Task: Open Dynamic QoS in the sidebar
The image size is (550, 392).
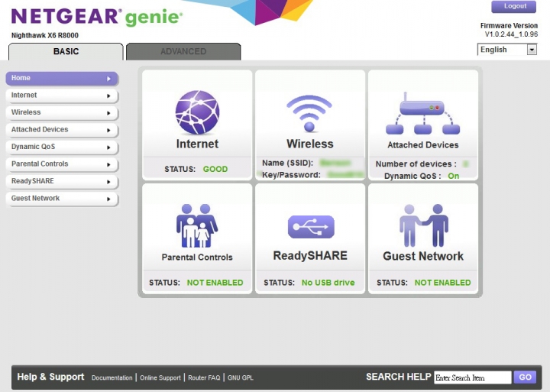Action: pyautogui.click(x=62, y=147)
